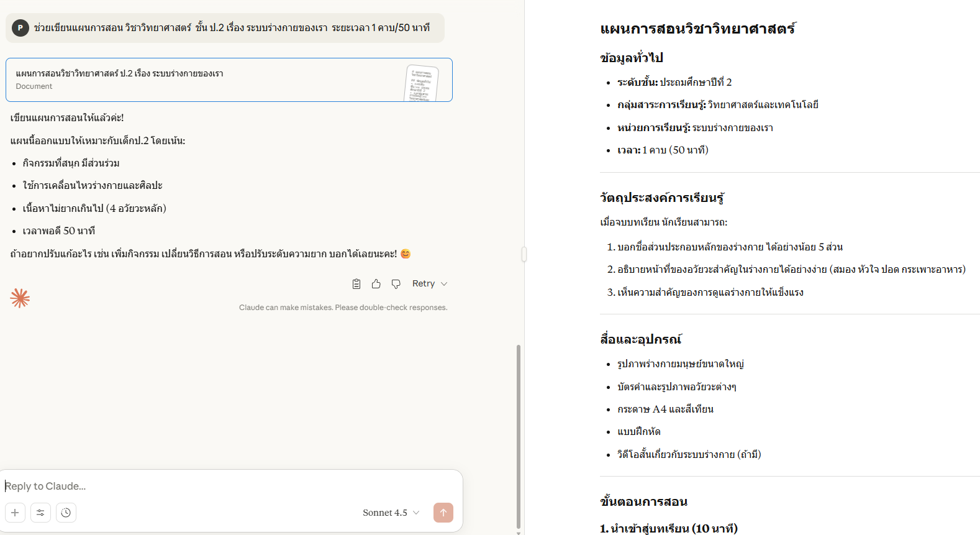Click the chat panel vertical scrollbar

(519, 435)
